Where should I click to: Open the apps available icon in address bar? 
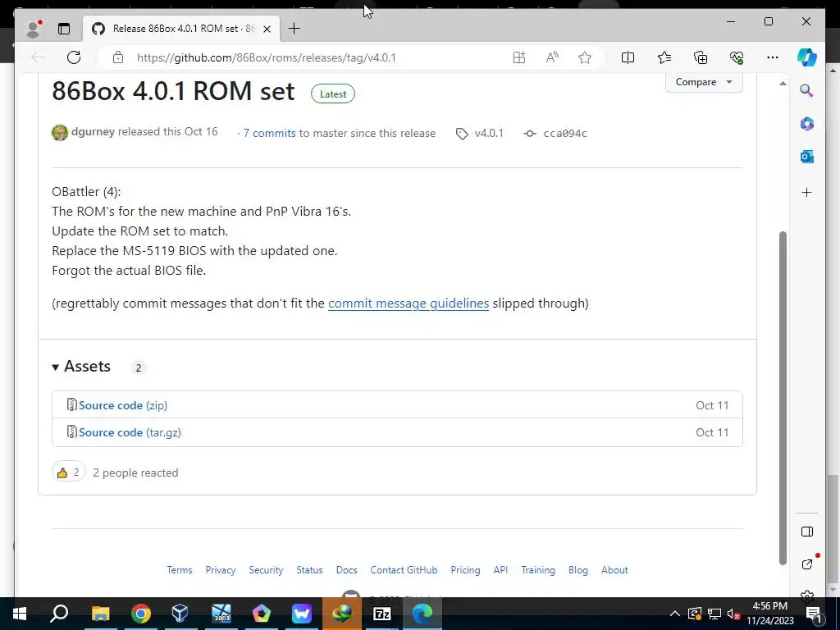tap(519, 57)
